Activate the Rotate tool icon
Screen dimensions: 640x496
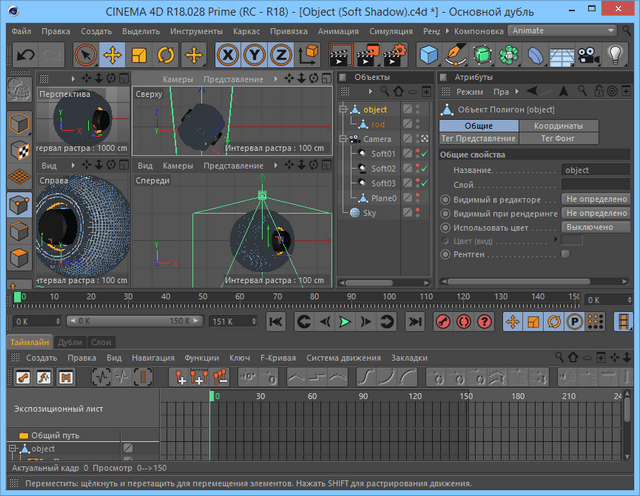[x=167, y=54]
